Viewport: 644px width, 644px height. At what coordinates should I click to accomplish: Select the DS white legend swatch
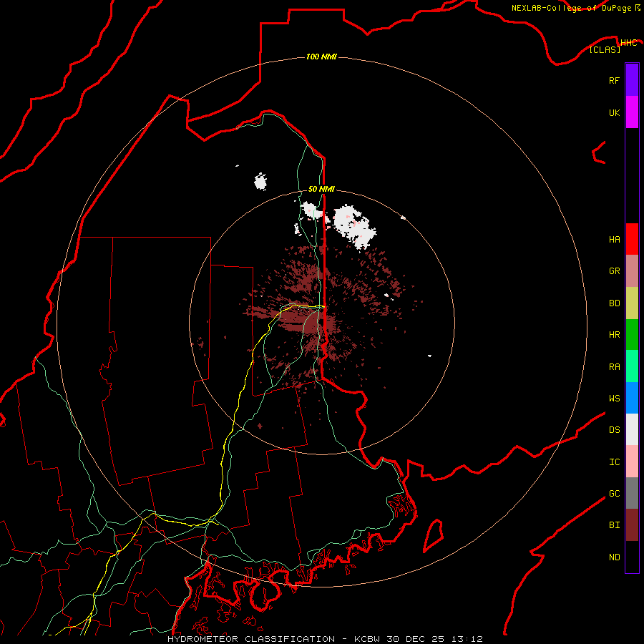click(632, 429)
